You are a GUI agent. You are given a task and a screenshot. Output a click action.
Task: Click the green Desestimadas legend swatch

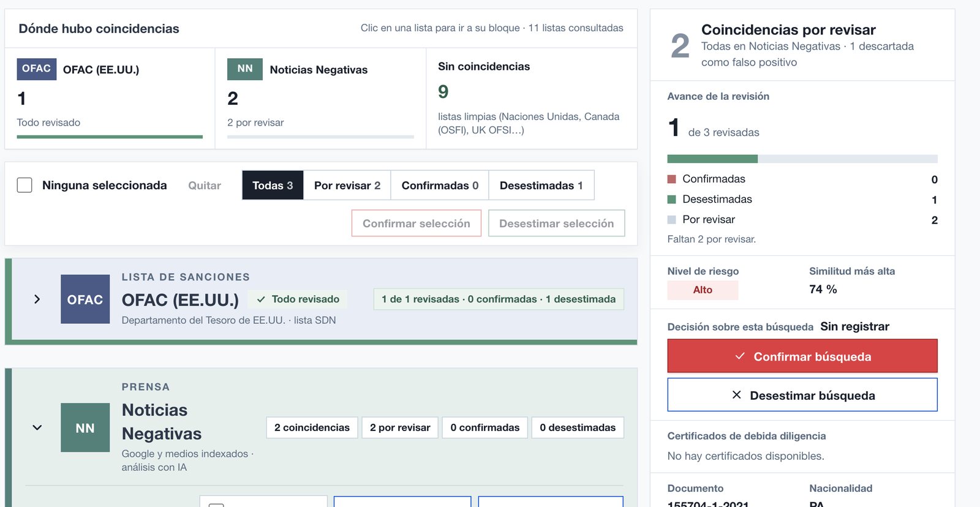[x=671, y=199]
